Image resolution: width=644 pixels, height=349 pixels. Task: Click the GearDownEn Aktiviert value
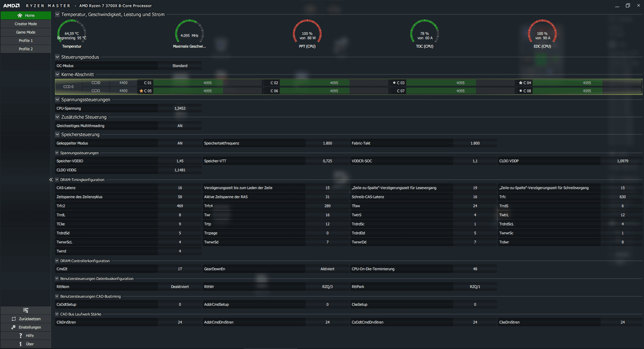(327, 269)
